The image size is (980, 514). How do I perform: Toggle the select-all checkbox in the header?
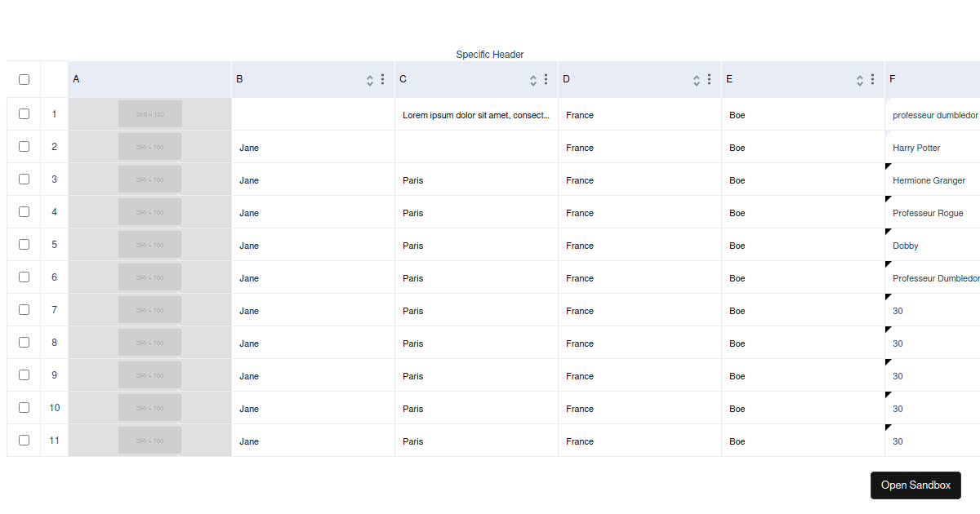(x=24, y=78)
